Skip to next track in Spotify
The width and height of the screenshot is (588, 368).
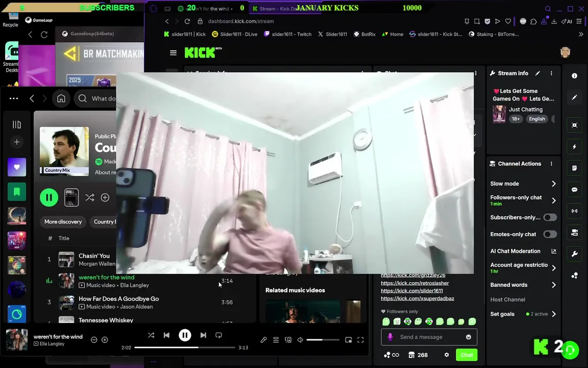(203, 335)
